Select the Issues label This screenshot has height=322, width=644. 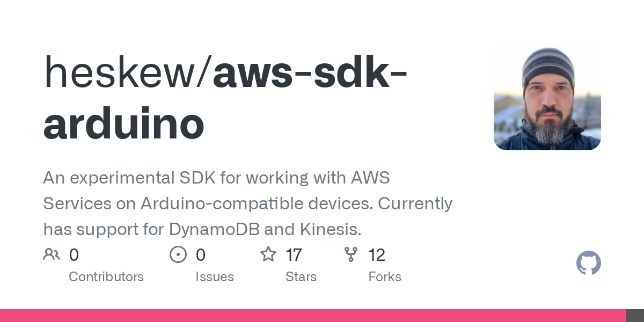tap(215, 277)
